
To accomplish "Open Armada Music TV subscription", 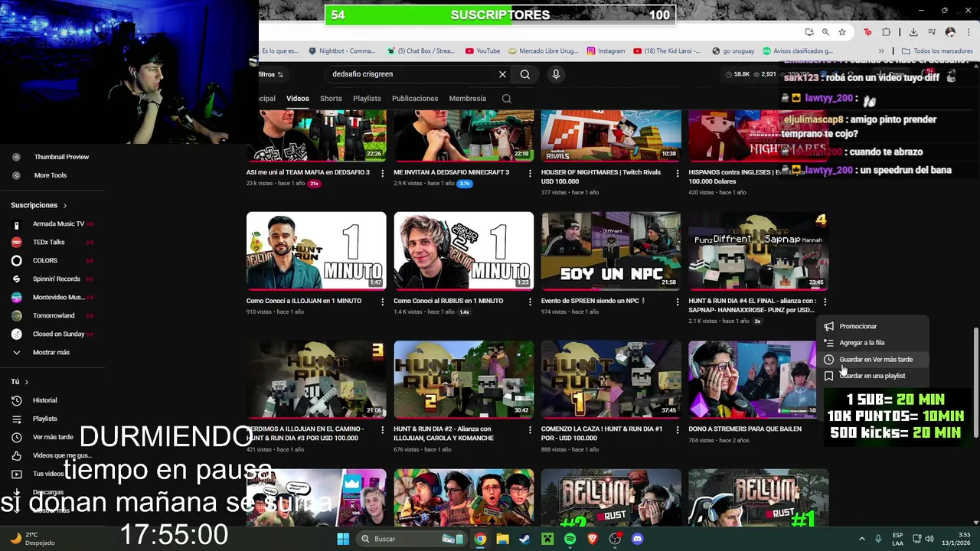I will click(x=58, y=223).
